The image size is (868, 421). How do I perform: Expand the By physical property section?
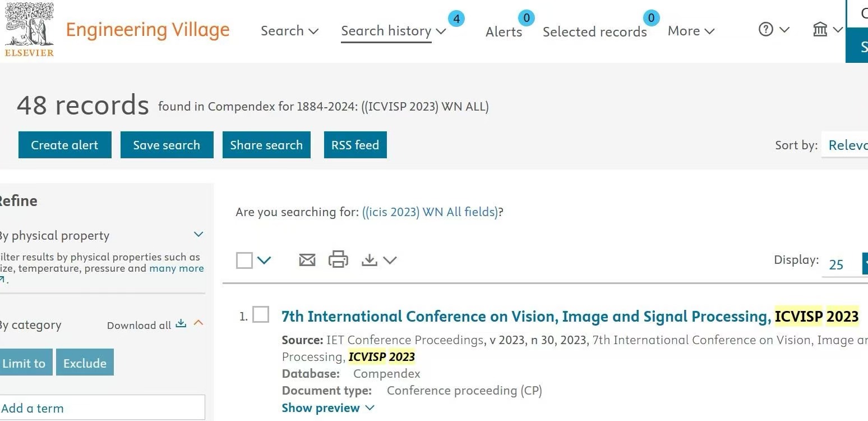coord(198,234)
